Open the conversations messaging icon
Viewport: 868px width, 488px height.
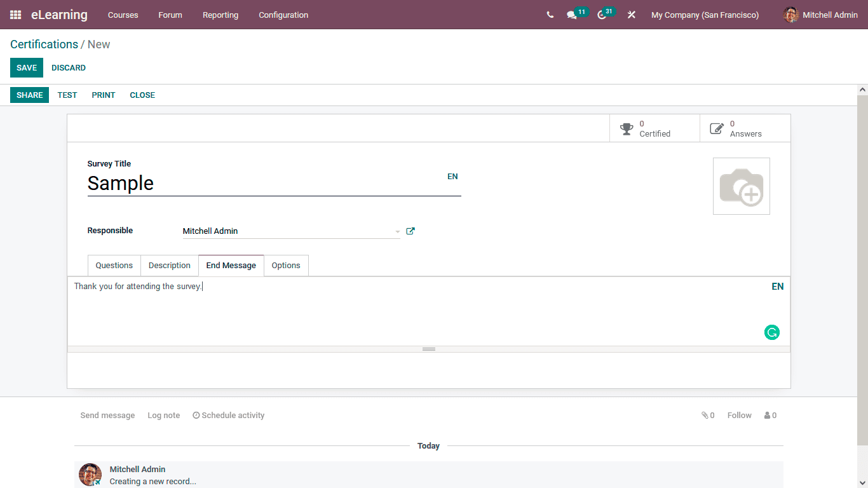pyautogui.click(x=571, y=15)
